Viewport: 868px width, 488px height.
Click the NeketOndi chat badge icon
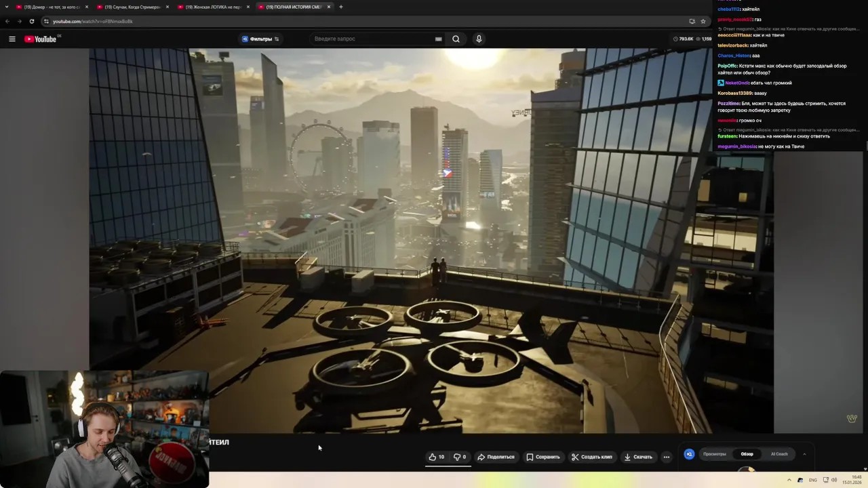(x=721, y=83)
